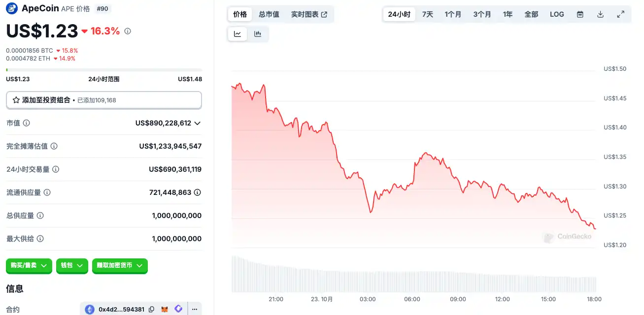Open the 赚取加密货币 dropdown button
Viewport: 644px width, 315px height.
tap(120, 265)
